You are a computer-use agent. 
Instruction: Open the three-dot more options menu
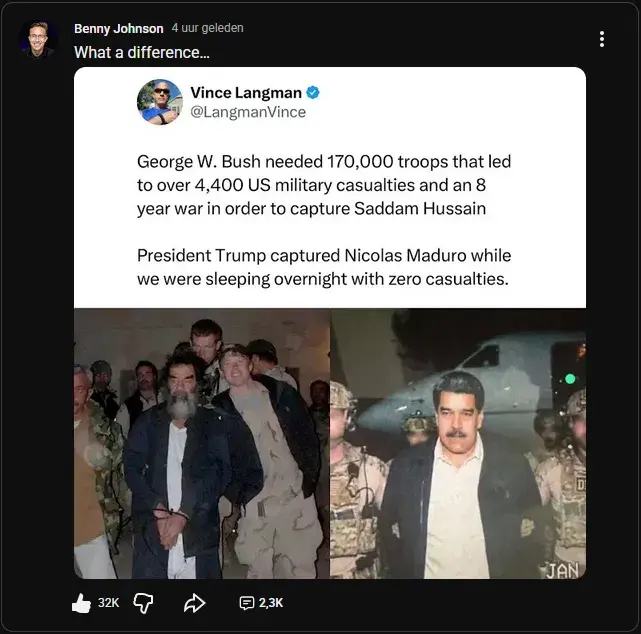[x=601, y=39]
